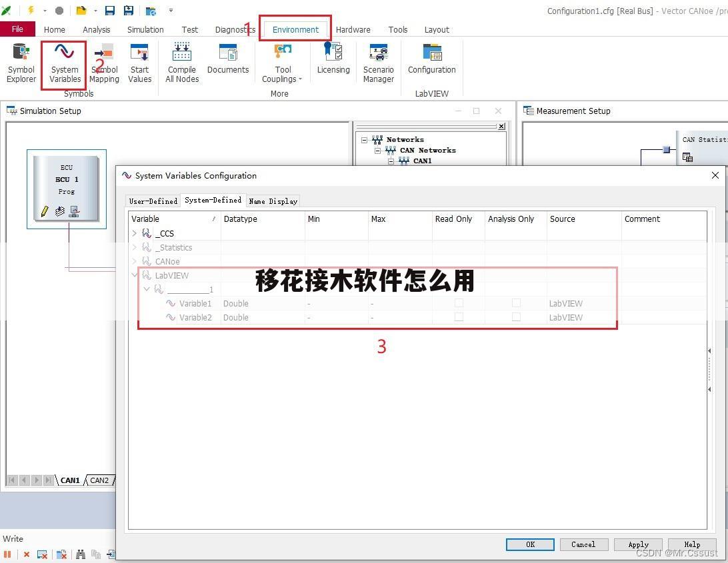Screen dimensions: 728x563
Task: Click binoculars search icon in Write toolbar
Action: [81, 554]
